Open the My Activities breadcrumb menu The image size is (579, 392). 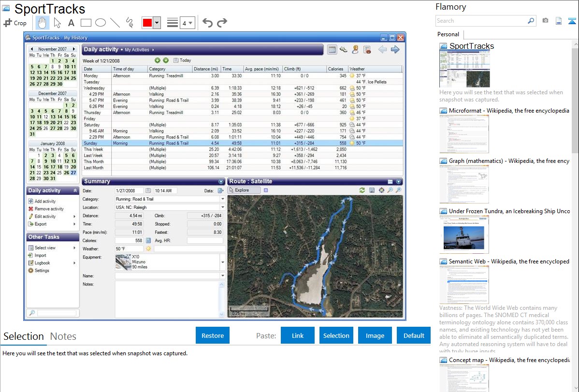click(x=139, y=49)
